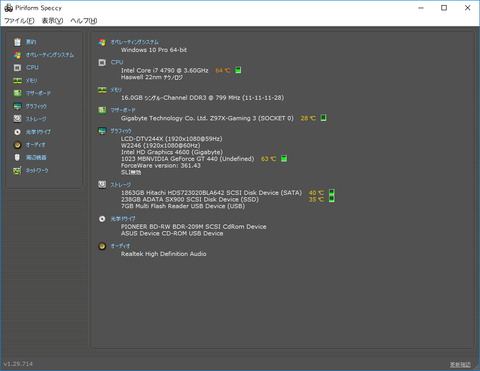This screenshot has height=371, width=480.
Task: Click the '16.0GB ... DDR3 @ 799 MHz' memory line
Action: [202, 98]
